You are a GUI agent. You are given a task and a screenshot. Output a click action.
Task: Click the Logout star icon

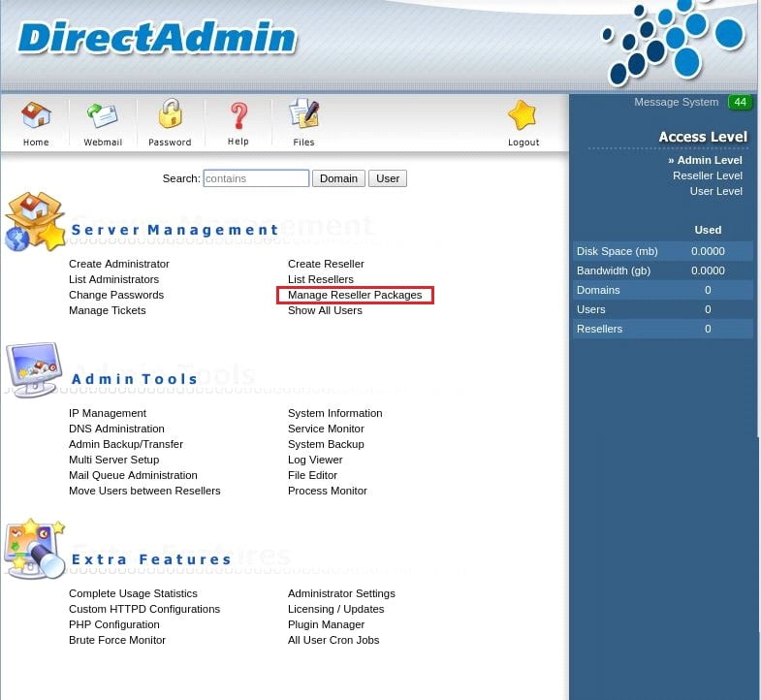(523, 116)
